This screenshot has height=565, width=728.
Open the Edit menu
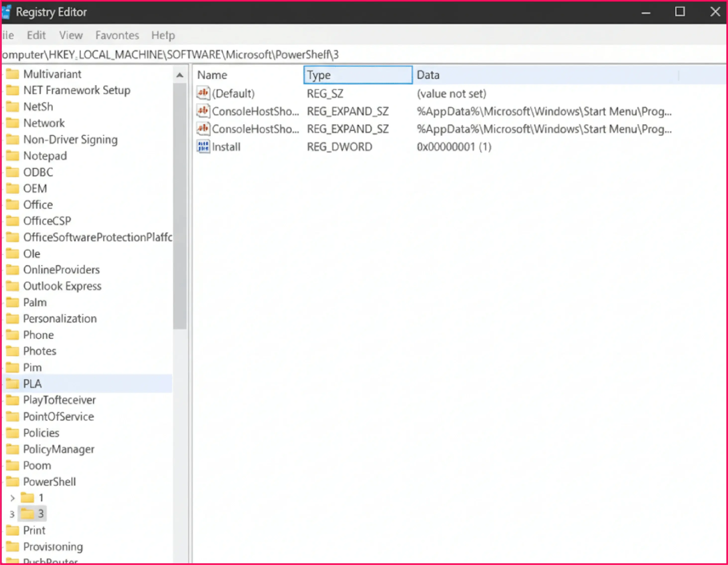(36, 35)
